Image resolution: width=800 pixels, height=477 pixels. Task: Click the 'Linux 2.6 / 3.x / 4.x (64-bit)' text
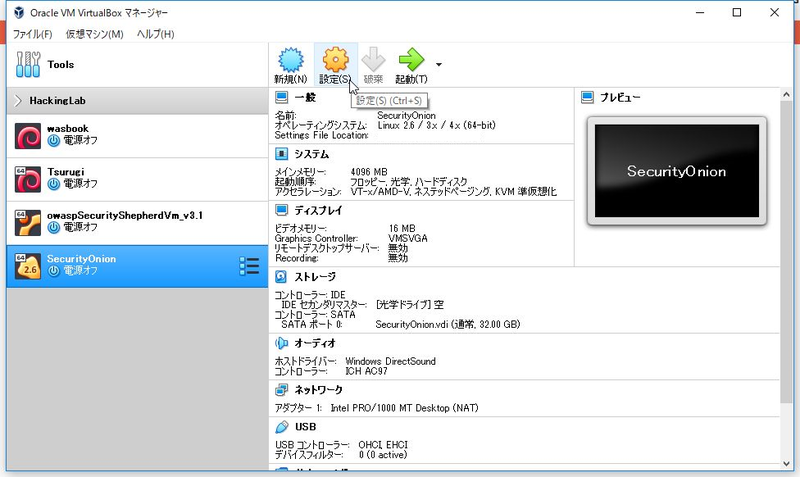[437, 125]
